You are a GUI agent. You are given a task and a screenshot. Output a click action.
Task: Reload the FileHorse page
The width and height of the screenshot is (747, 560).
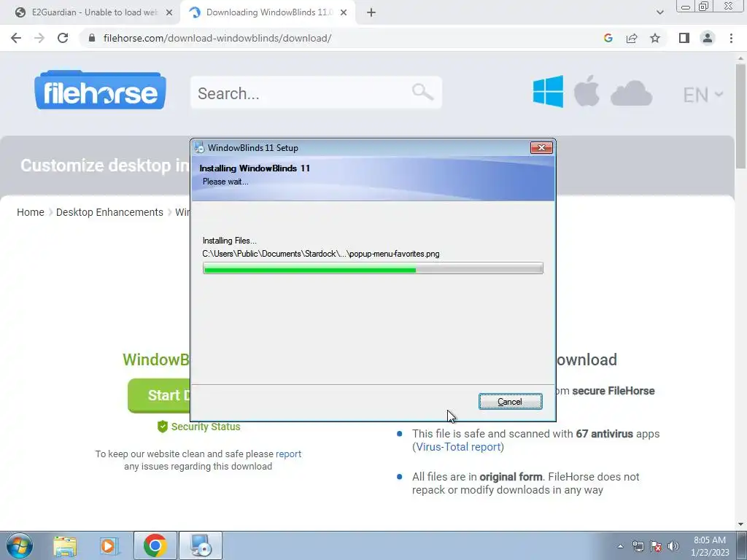click(63, 38)
